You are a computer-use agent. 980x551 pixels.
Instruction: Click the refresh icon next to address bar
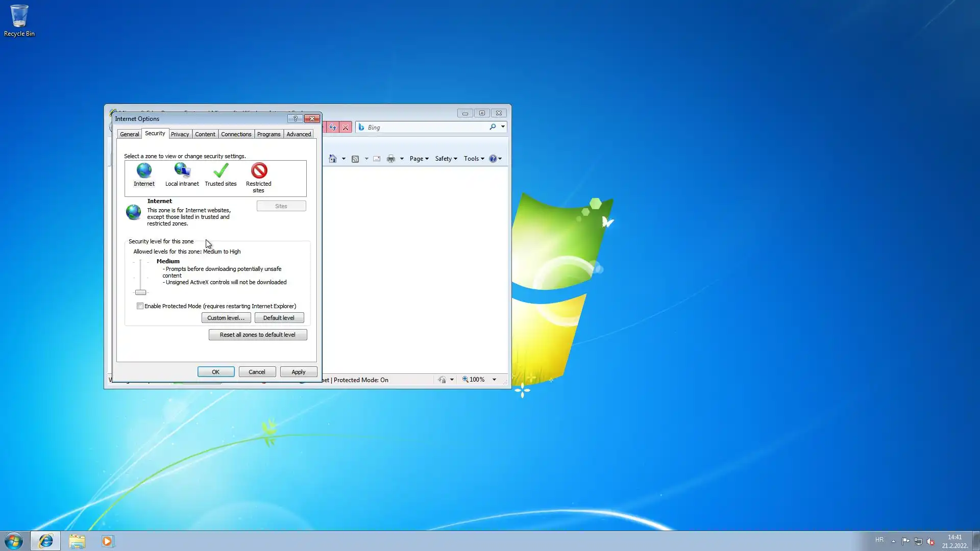(333, 128)
